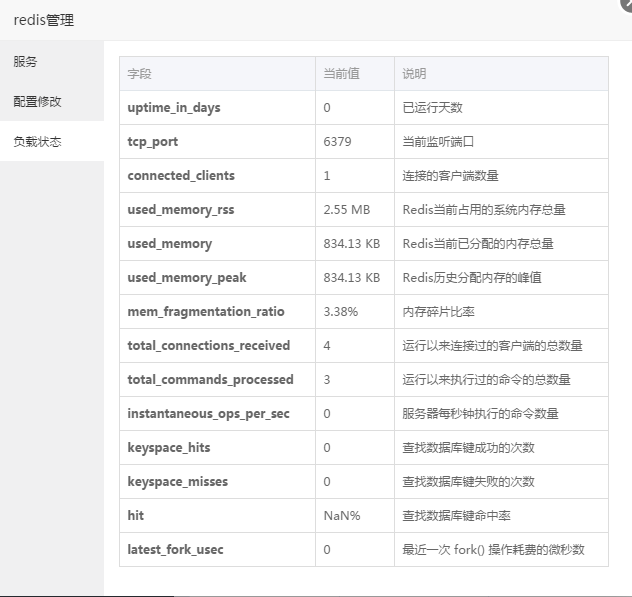Select the used_memory field name

tap(170, 244)
